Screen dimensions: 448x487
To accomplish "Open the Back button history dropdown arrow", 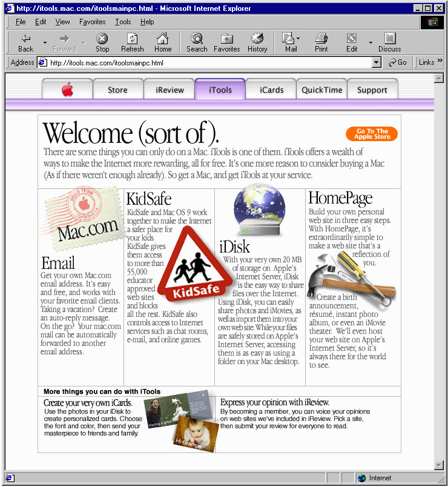I will [x=45, y=42].
